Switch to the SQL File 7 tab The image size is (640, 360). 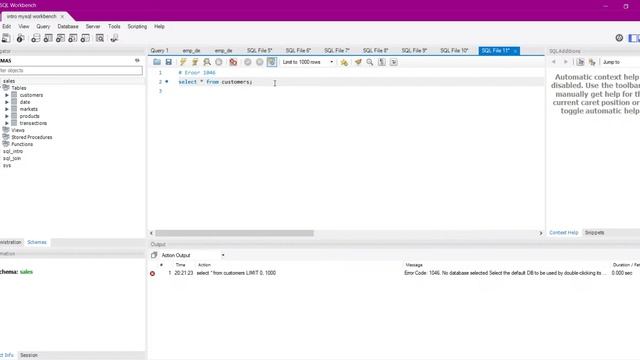point(337,51)
